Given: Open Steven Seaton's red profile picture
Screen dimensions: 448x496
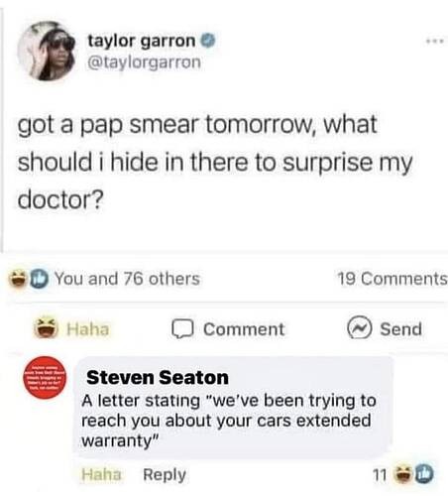Looking at the screenshot, I should [x=45, y=377].
